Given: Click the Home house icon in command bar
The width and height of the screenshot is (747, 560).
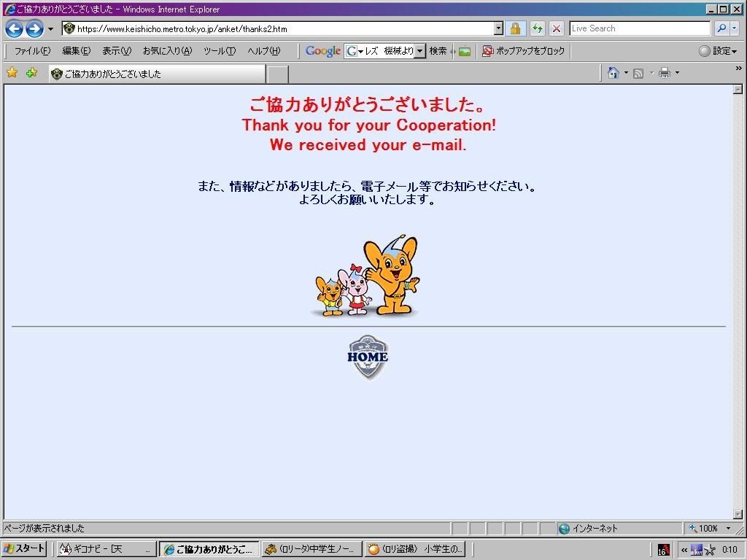Looking at the screenshot, I should [614, 73].
